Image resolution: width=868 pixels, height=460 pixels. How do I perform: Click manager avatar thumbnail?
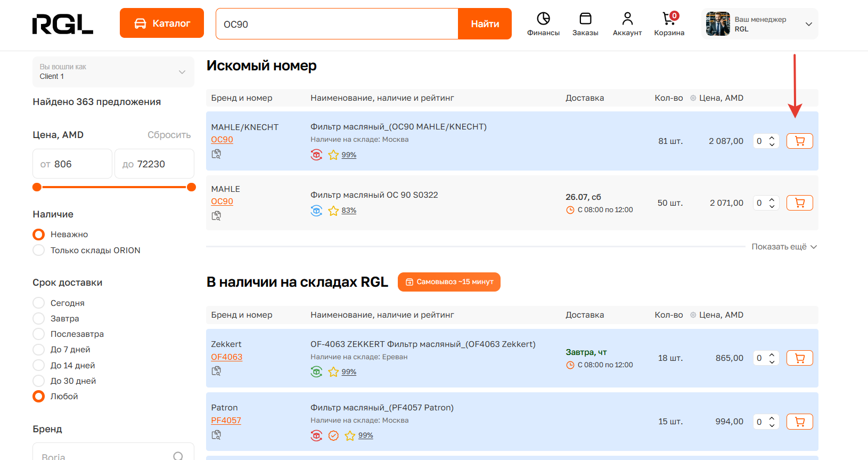click(x=718, y=24)
